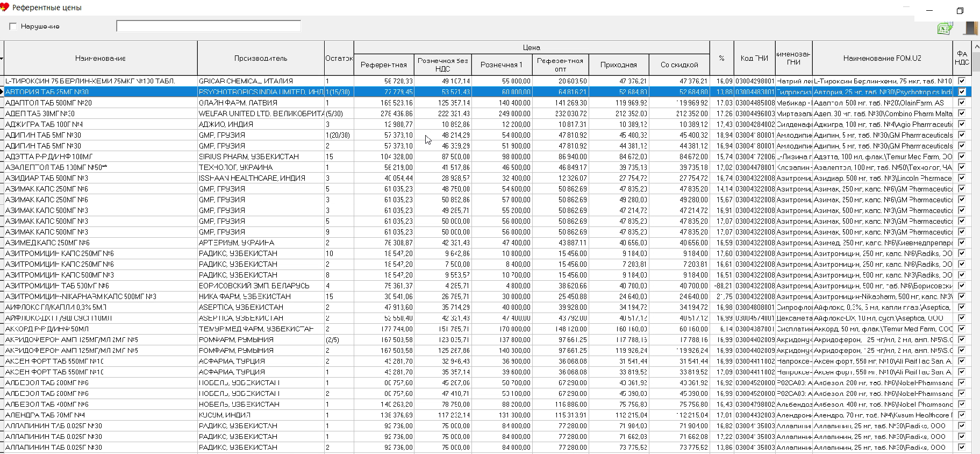Viewport: 980px width, 454px height.
Task: Click the Розничная 1 column header
Action: pos(502,65)
